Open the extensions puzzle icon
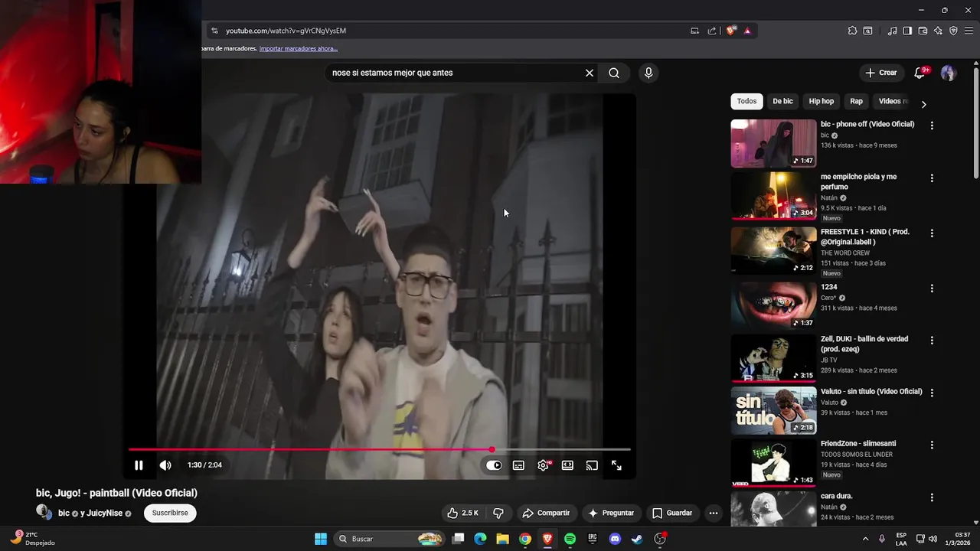This screenshot has height=551, width=980. click(x=852, y=31)
